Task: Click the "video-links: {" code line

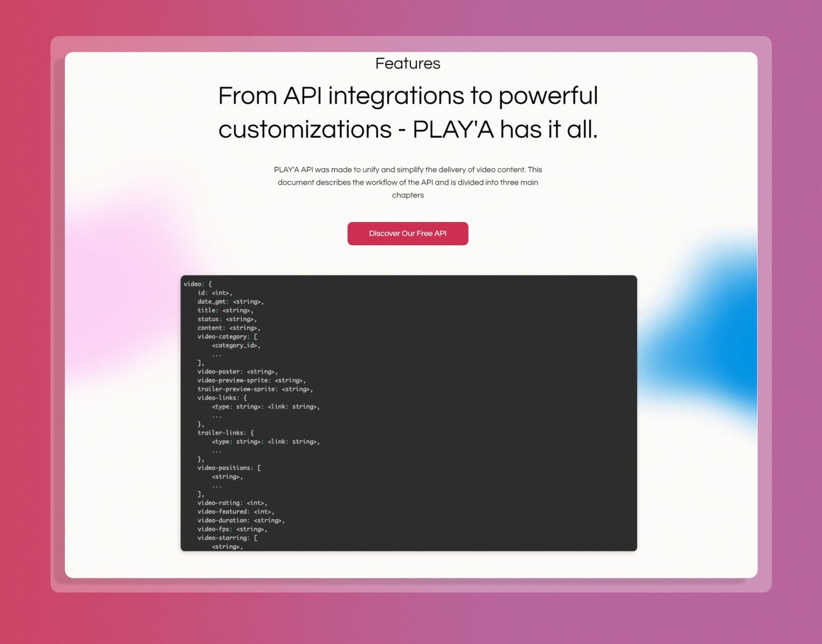Action: tap(222, 398)
